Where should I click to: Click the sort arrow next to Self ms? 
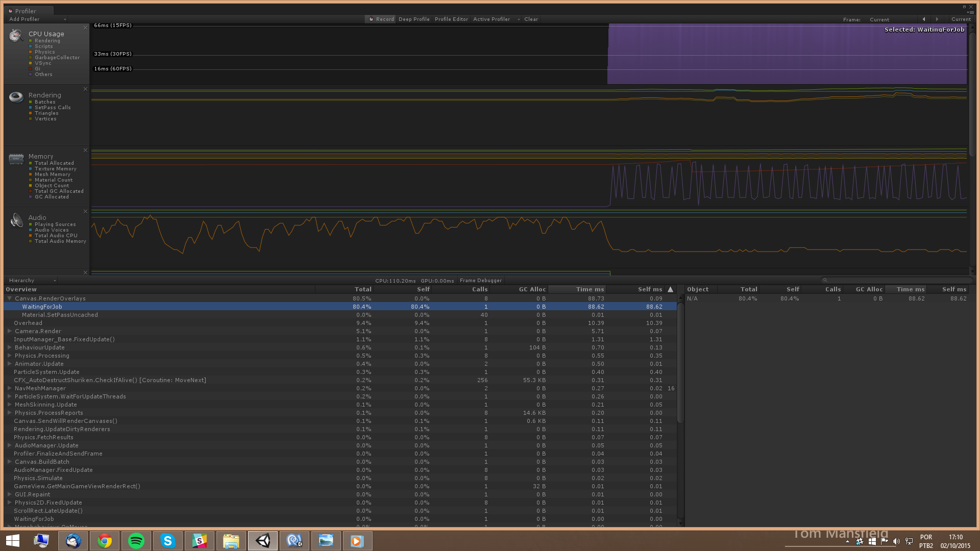671,289
